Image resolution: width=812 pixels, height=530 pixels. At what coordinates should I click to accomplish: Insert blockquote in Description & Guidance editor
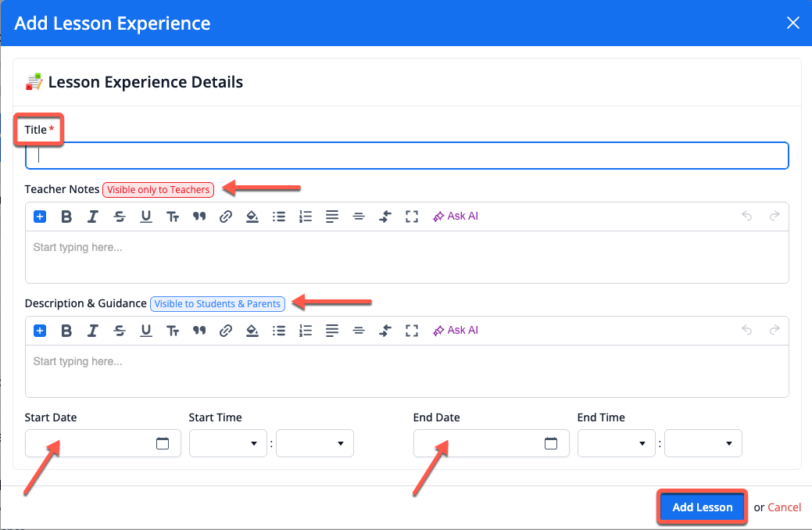tap(199, 331)
